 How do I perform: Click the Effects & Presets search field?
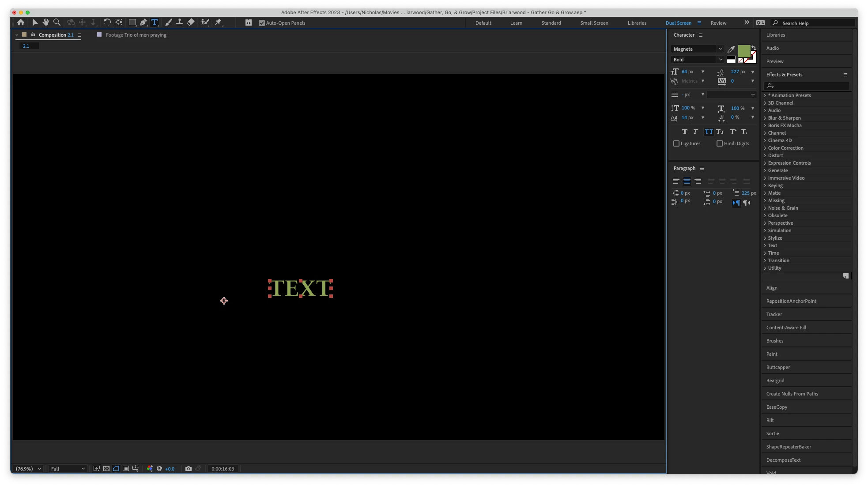810,86
